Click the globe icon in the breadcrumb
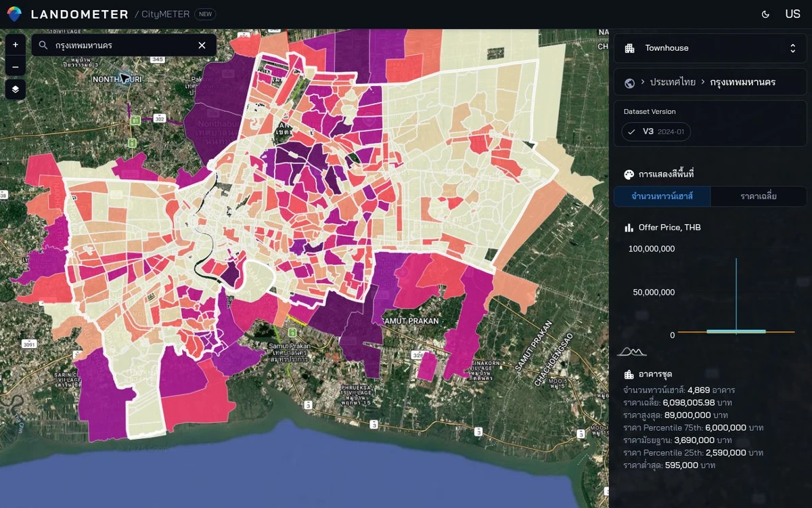Screen dimensions: 812x508 pyautogui.click(x=629, y=83)
